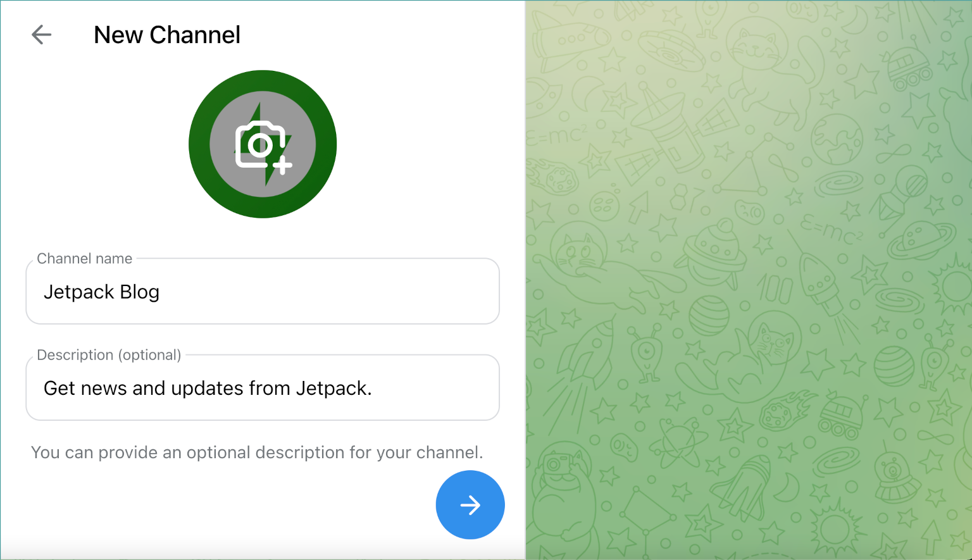Viewport: 972px width, 560px height.
Task: Edit the Channel name field
Action: point(263,292)
